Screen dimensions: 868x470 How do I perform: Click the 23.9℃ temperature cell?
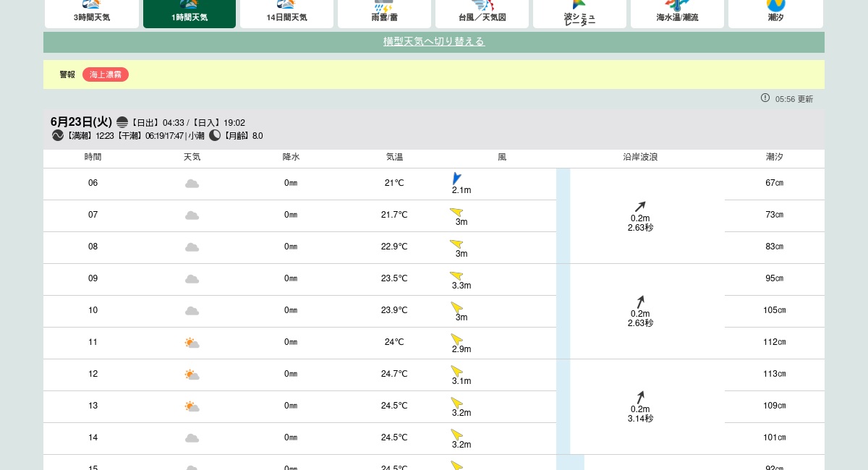click(394, 310)
